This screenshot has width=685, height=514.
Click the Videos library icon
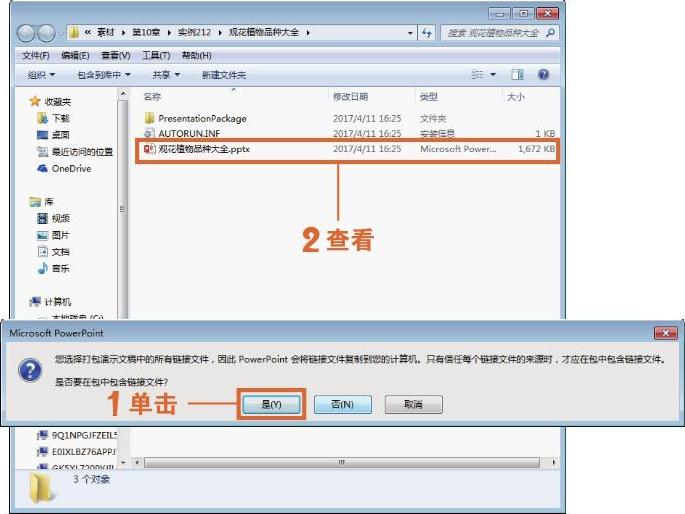coord(42,218)
